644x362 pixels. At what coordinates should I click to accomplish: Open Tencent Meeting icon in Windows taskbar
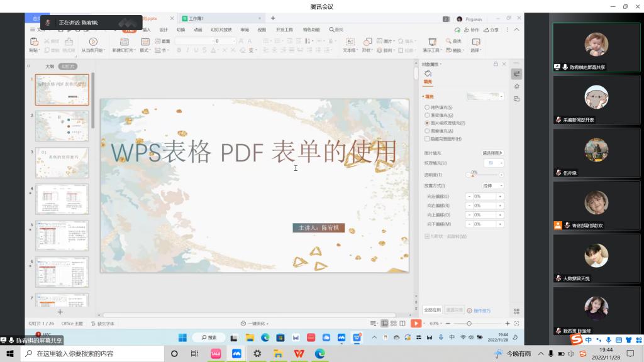click(x=236, y=353)
